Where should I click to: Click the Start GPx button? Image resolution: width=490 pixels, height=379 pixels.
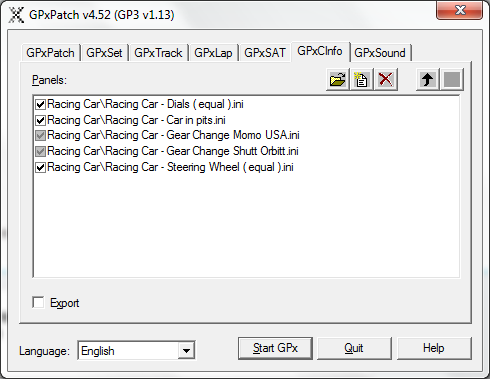coord(275,348)
